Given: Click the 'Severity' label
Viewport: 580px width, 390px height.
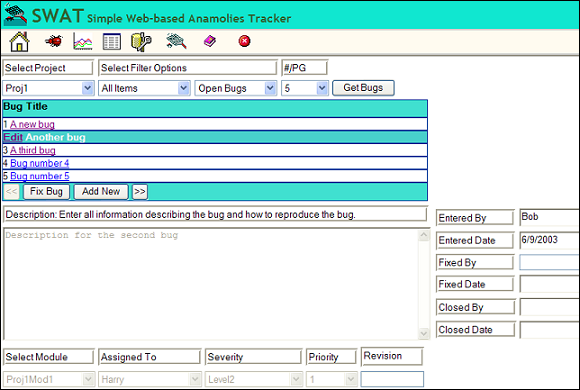Looking at the screenshot, I should click(253, 357).
